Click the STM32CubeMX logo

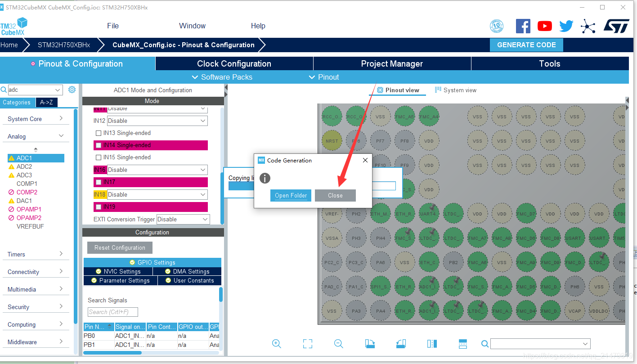coord(13,26)
